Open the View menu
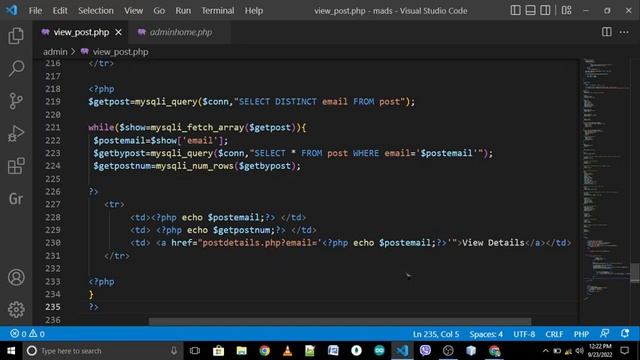This screenshot has width=640, height=360. (133, 11)
